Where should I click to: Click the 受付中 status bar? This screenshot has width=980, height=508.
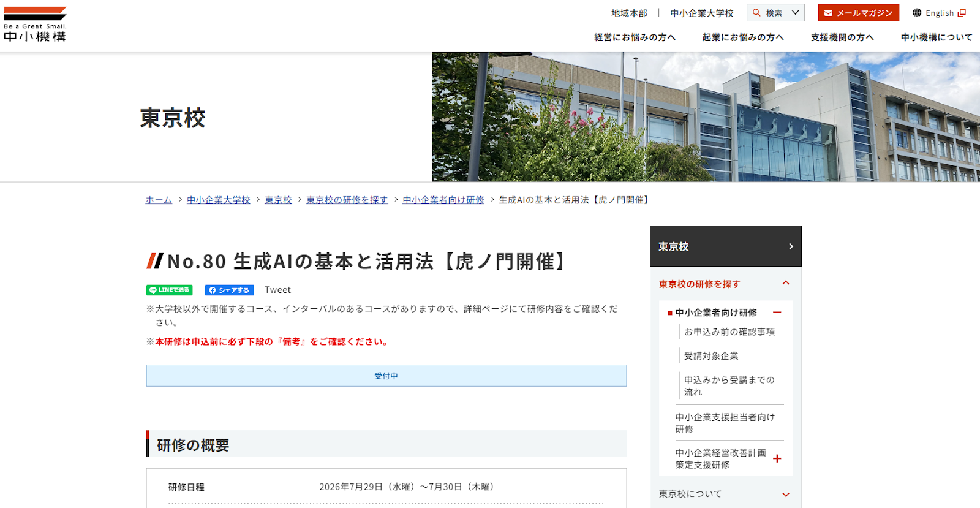tap(386, 376)
